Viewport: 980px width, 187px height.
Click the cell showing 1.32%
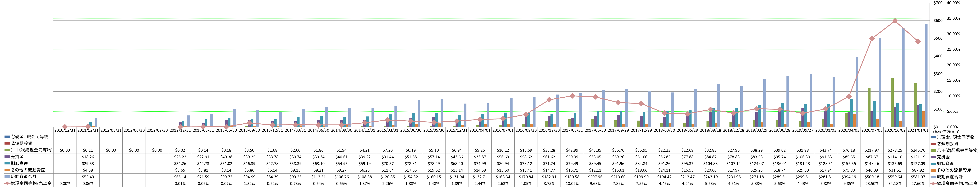(x=249, y=184)
